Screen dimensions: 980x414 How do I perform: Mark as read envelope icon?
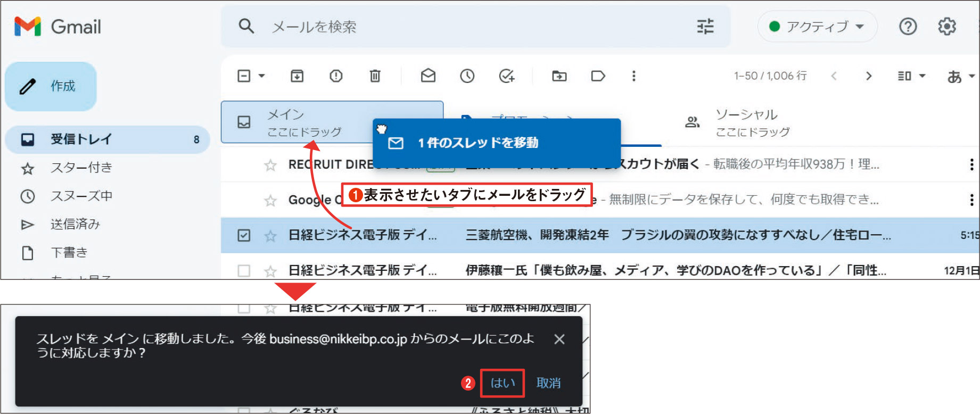[428, 76]
